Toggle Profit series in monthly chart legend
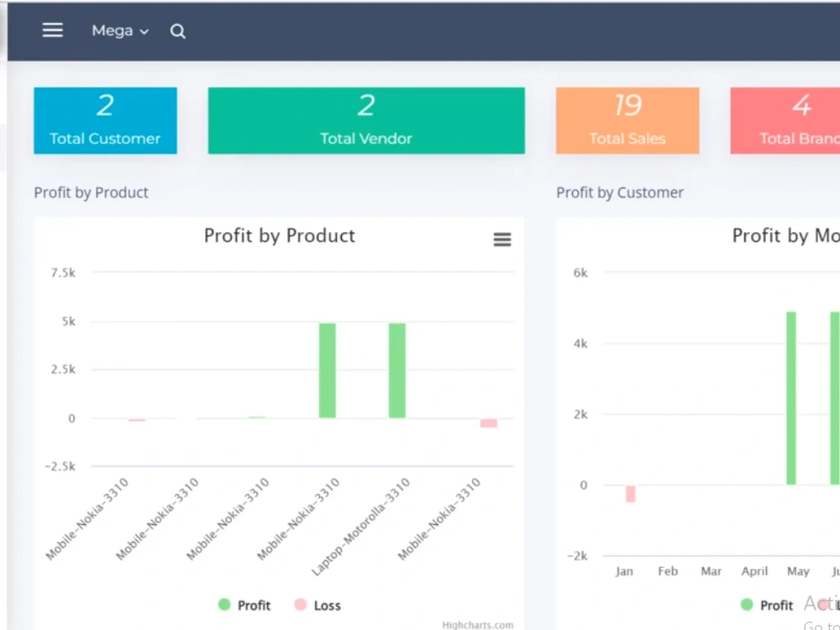The image size is (840, 630). (x=767, y=606)
